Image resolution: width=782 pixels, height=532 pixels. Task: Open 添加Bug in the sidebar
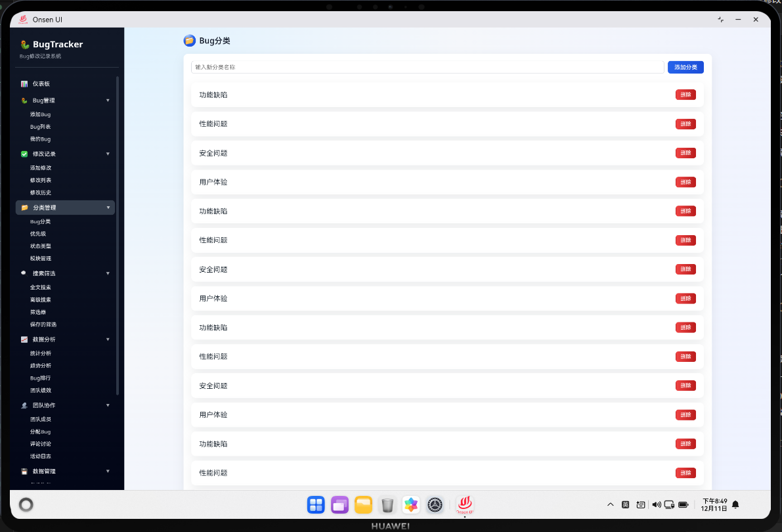click(41, 114)
